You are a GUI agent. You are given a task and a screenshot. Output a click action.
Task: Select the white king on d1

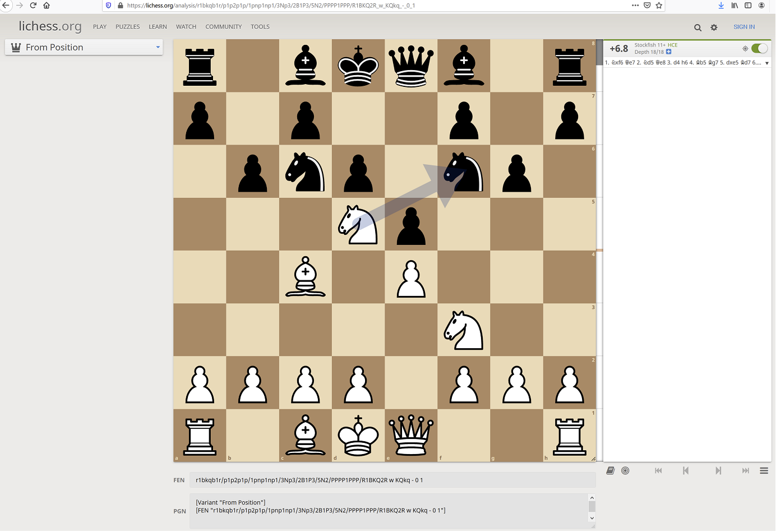[x=358, y=436]
